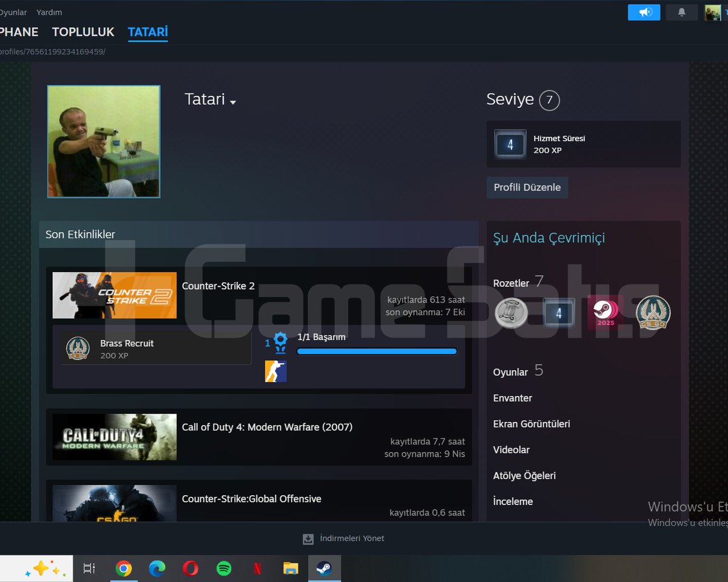This screenshot has height=582, width=728.
Task: Open the CS:GO coin badge under Rozetler
Action: (x=653, y=313)
